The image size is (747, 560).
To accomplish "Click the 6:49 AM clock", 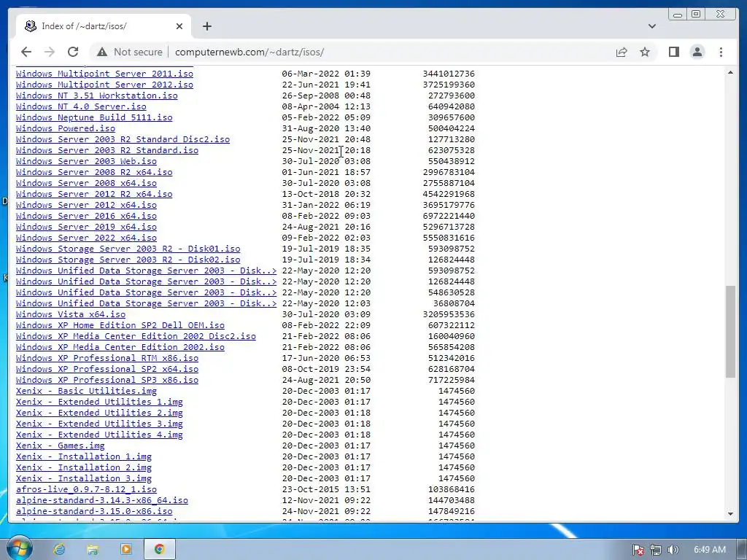I will click(x=709, y=550).
